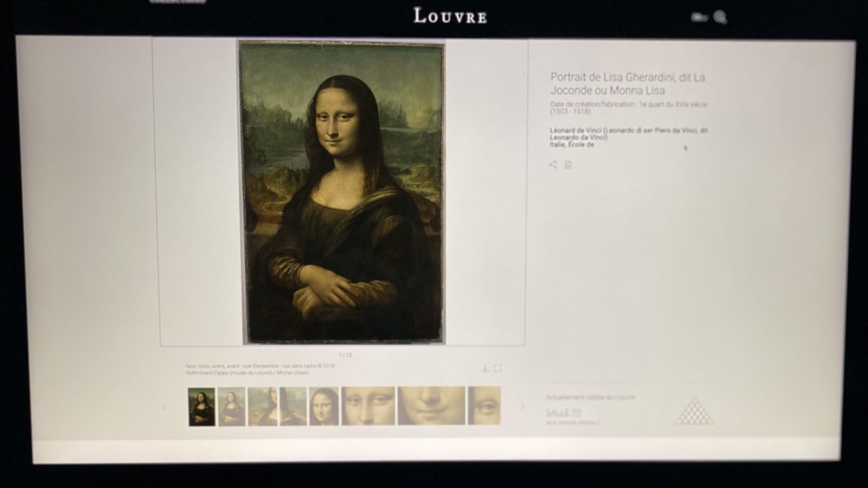
Task: Select the third thumbnail of the left landscape
Action: pos(262,406)
